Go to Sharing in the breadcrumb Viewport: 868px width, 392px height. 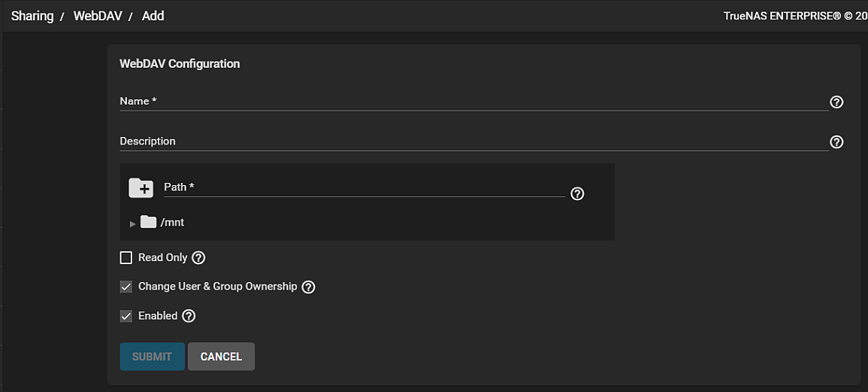click(x=32, y=16)
